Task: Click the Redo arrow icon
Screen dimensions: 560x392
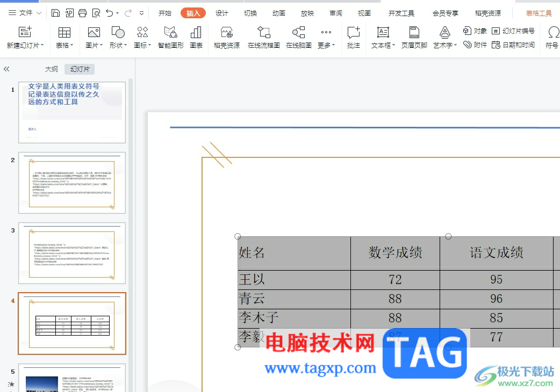Action: pyautogui.click(x=128, y=13)
